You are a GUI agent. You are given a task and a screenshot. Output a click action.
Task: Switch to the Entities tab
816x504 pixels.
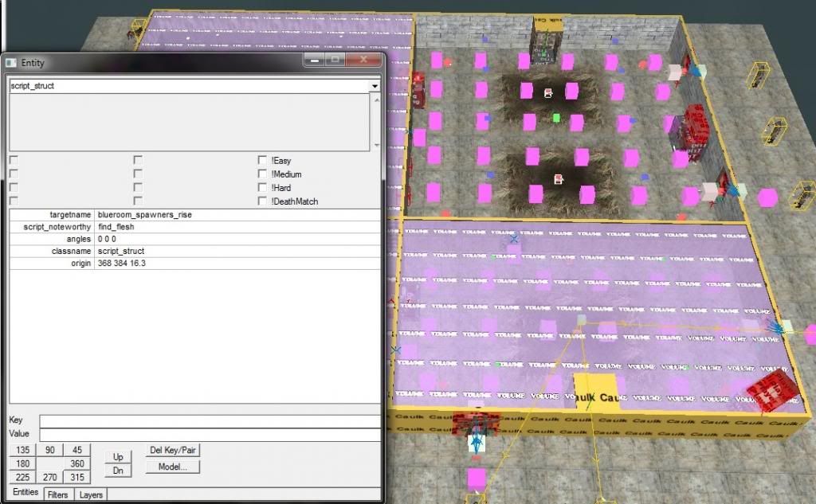tap(25, 492)
